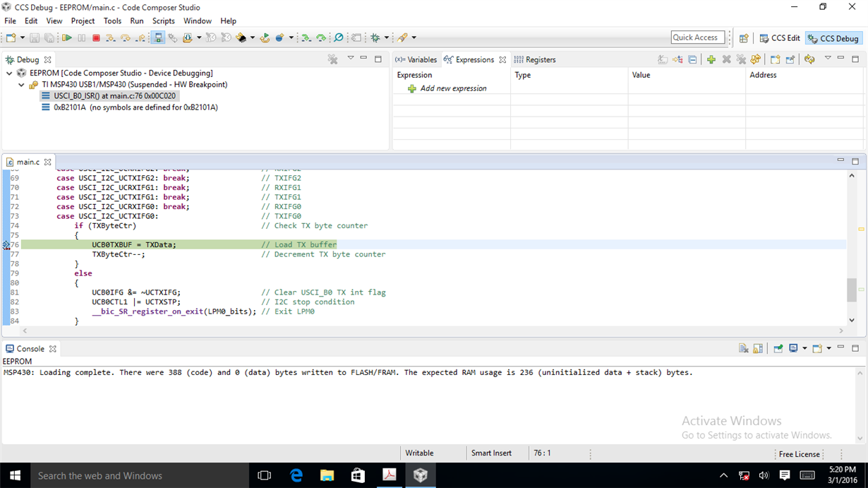
Task: Collapse the TI MSP430 USB1 thread node
Action: click(22, 84)
